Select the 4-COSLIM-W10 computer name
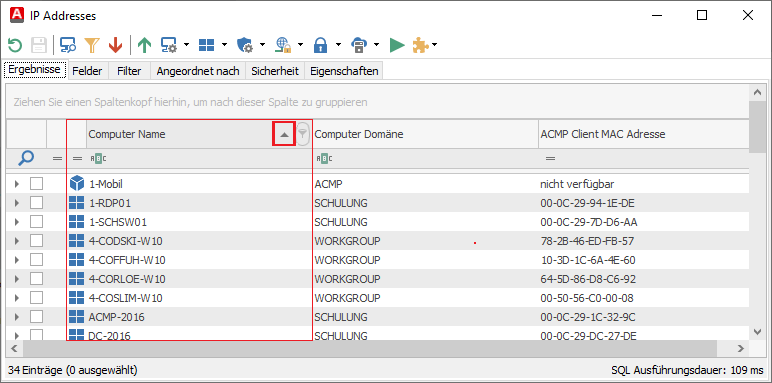 126,298
